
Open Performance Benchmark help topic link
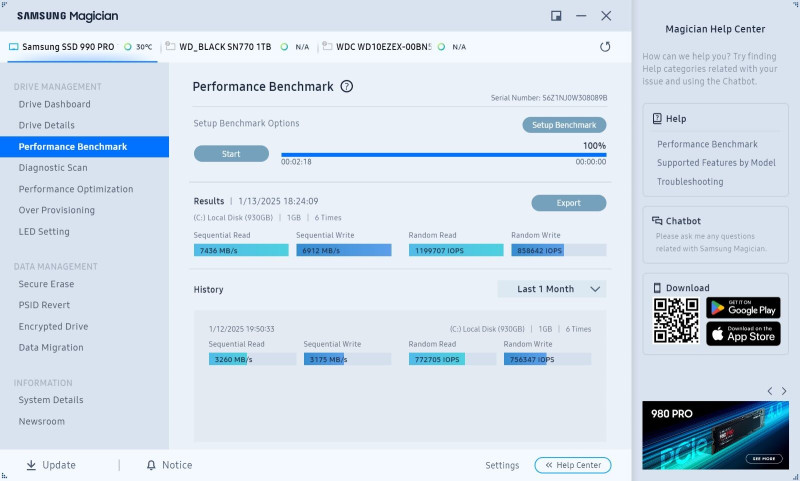click(707, 144)
